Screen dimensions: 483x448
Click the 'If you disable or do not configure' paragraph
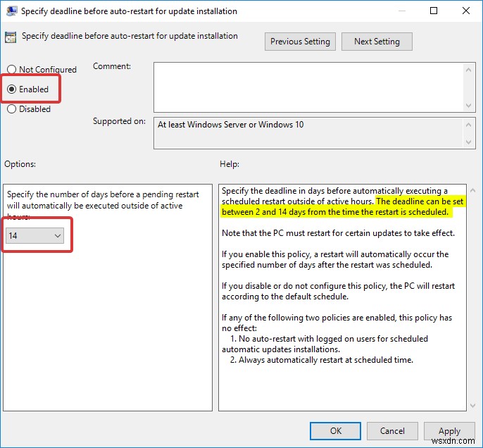[338, 291]
